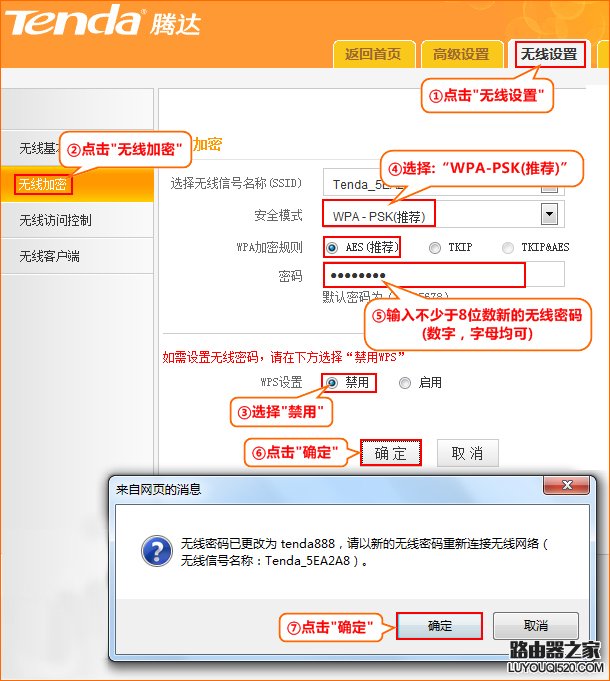610x681 pixels.
Task: Open the 无线客户端 sidebar item
Action: click(49, 256)
